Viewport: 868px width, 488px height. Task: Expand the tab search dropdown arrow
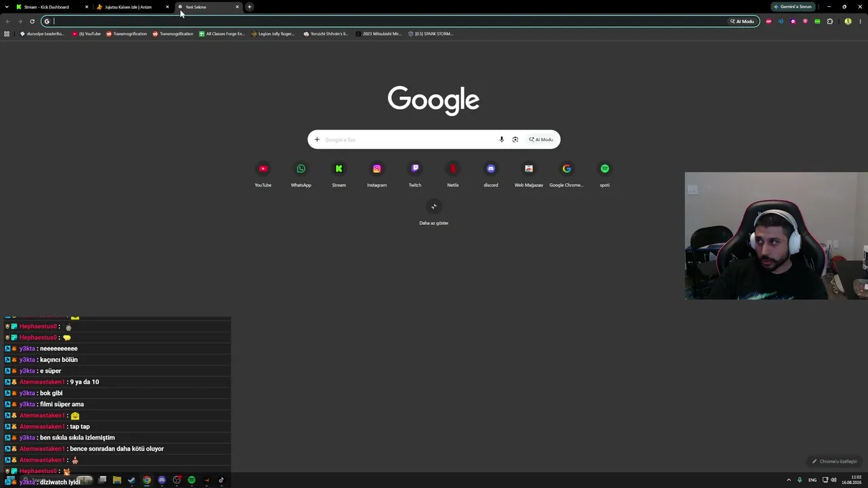[x=7, y=7]
